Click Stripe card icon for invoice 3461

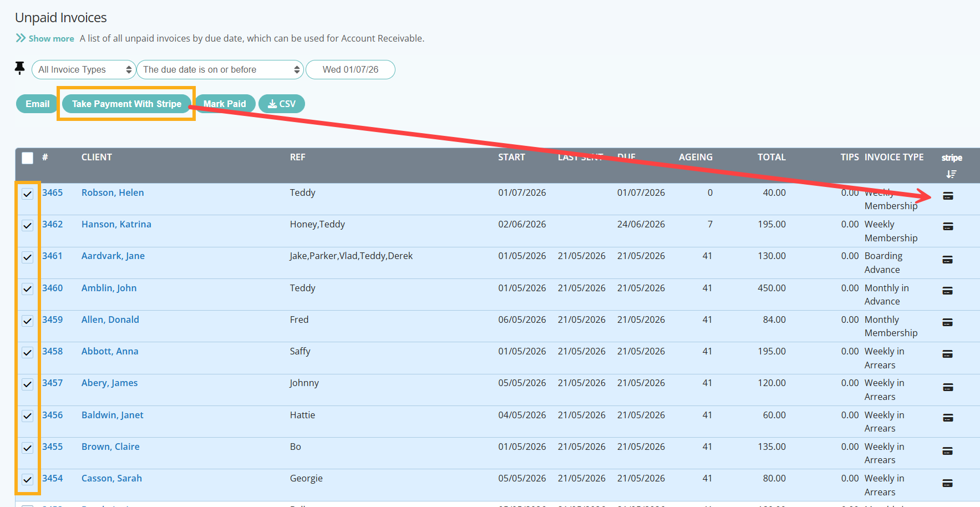coord(948,260)
